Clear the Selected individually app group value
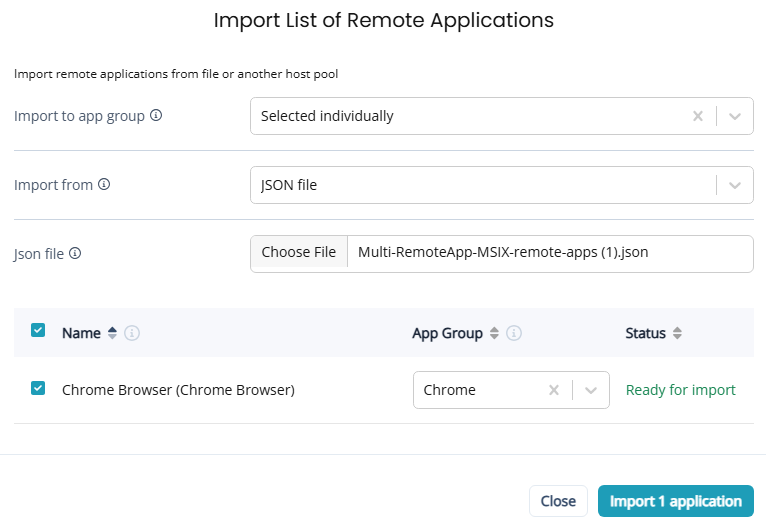766x530 pixels. pyautogui.click(x=698, y=116)
